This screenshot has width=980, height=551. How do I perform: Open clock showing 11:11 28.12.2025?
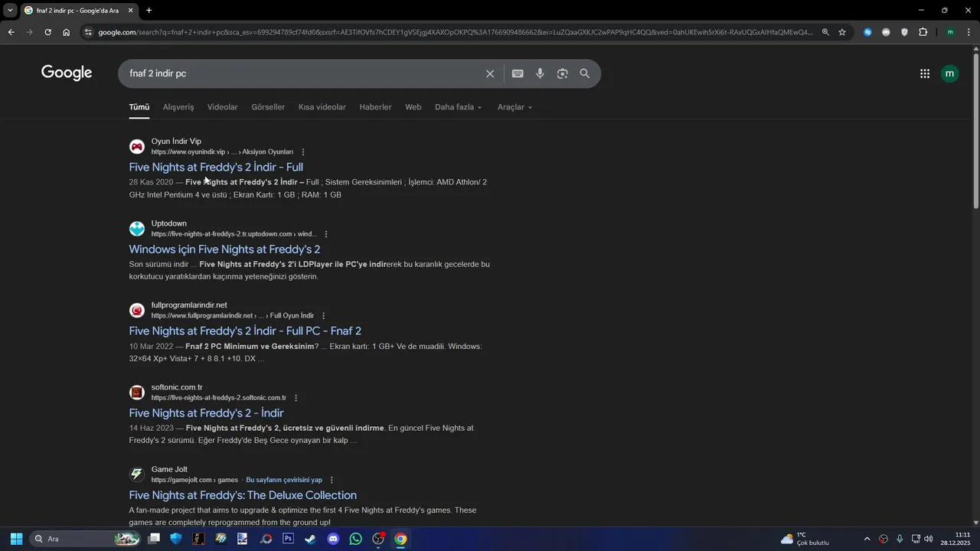[x=956, y=539]
